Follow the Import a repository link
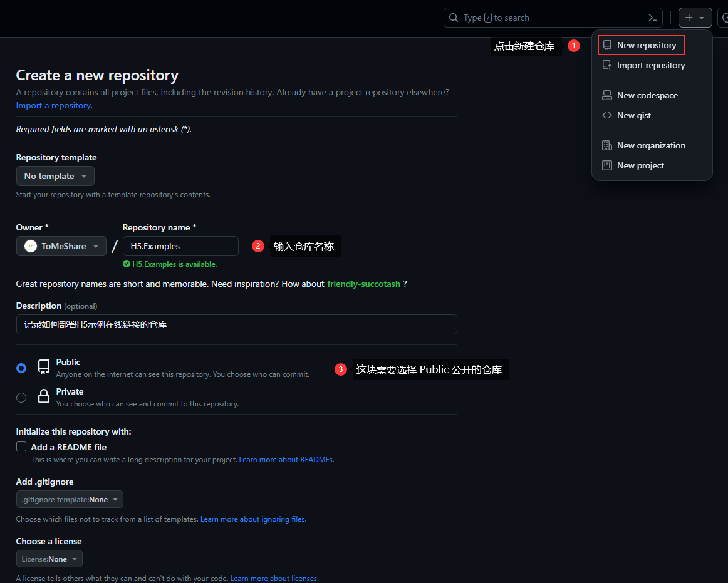Image resolution: width=728 pixels, height=583 pixels. pos(55,105)
